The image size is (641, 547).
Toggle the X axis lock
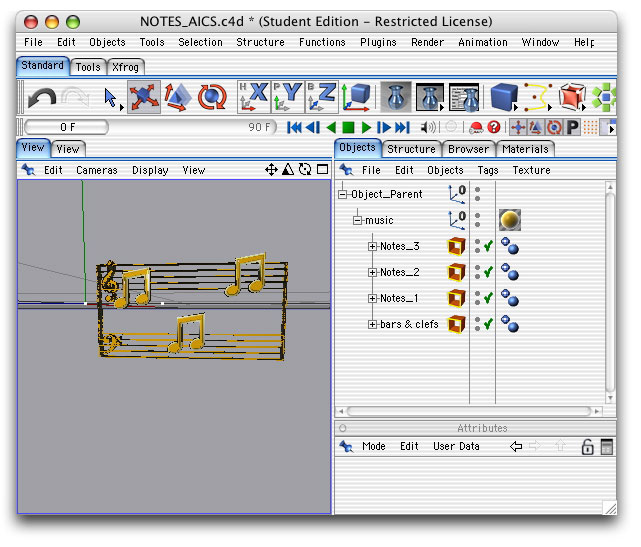254,97
